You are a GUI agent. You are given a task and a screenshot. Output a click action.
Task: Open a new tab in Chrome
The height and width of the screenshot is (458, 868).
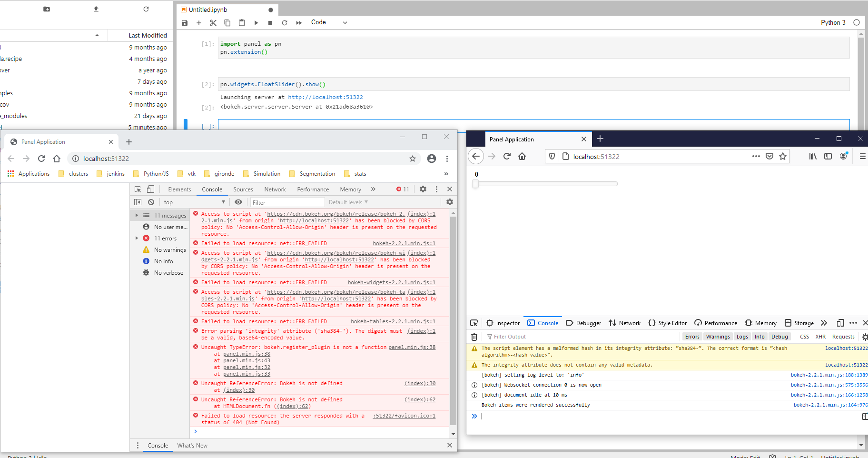[129, 142]
